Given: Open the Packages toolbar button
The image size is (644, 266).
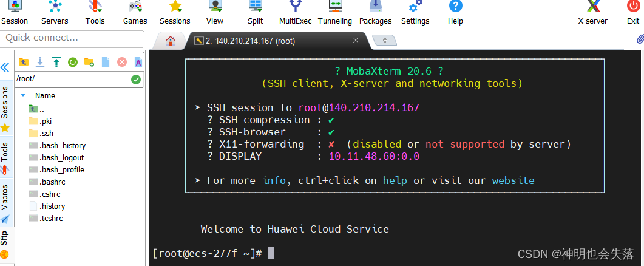Looking at the screenshot, I should click(x=375, y=13).
